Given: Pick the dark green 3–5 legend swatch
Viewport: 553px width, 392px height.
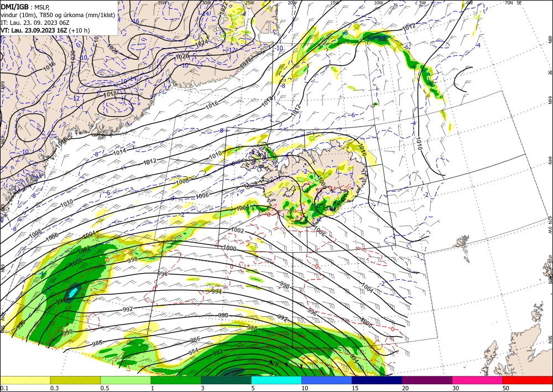Looking at the screenshot, I should (x=226, y=380).
